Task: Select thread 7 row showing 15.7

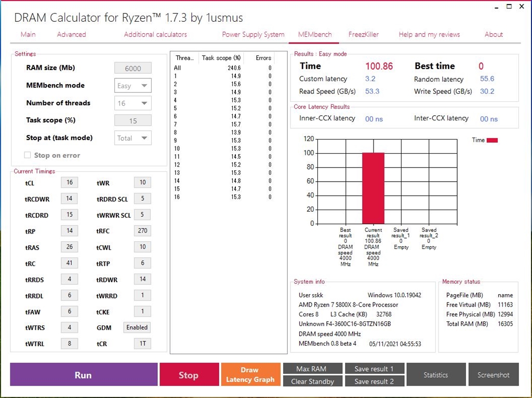Action: 223,125
